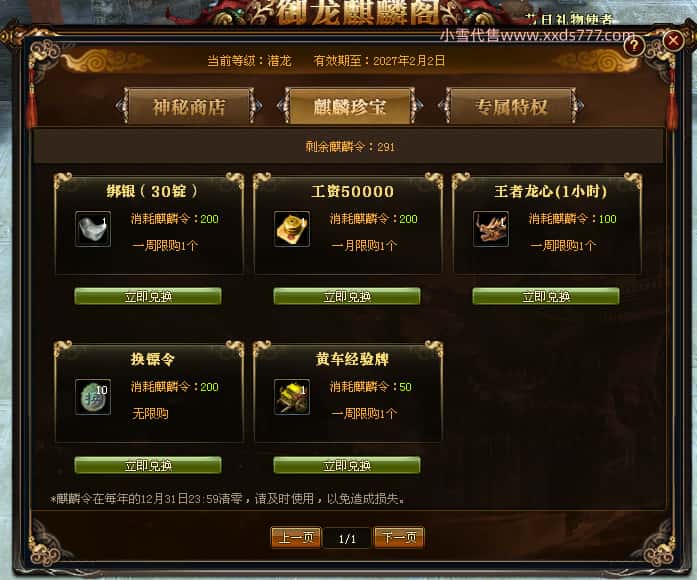This screenshot has height=580, width=697.
Task: Redeem 绑银 (30锭) with 立即兑换
Action: pyautogui.click(x=148, y=296)
